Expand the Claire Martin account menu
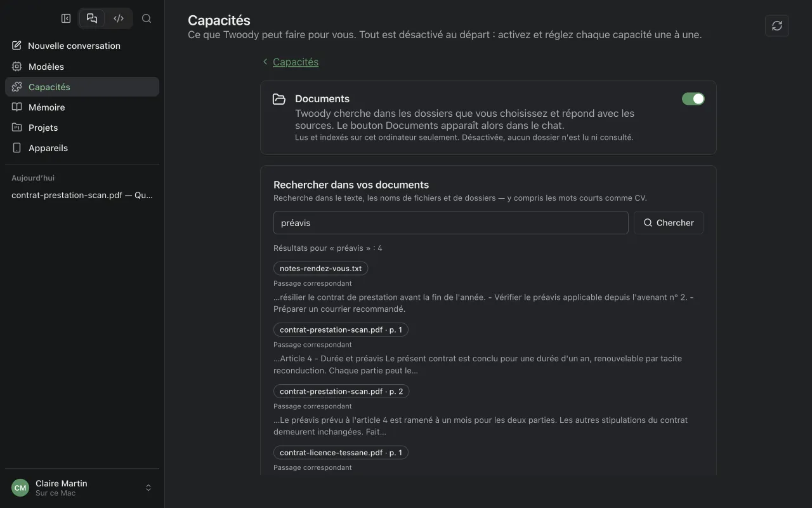 pos(82,488)
